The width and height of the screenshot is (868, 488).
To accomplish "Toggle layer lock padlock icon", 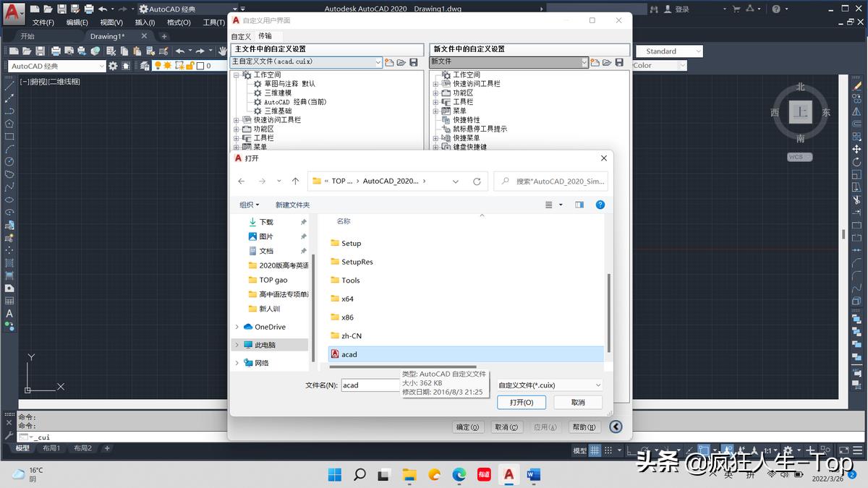I will [190, 66].
